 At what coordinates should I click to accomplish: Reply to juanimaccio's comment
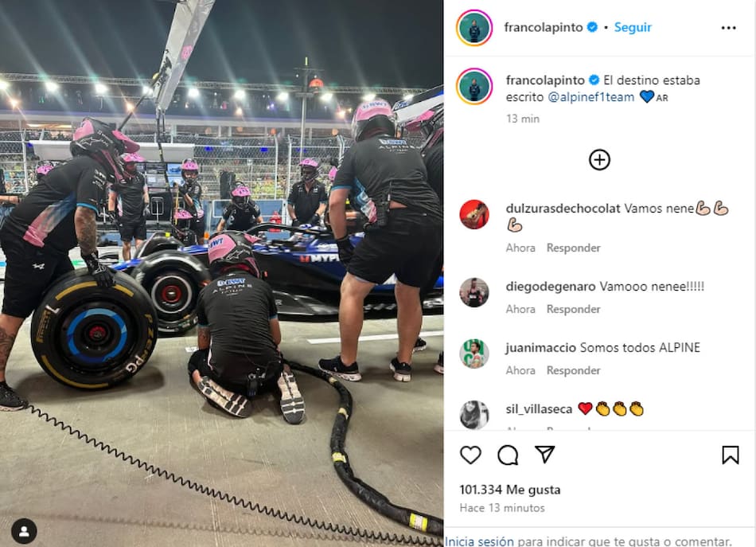click(573, 370)
